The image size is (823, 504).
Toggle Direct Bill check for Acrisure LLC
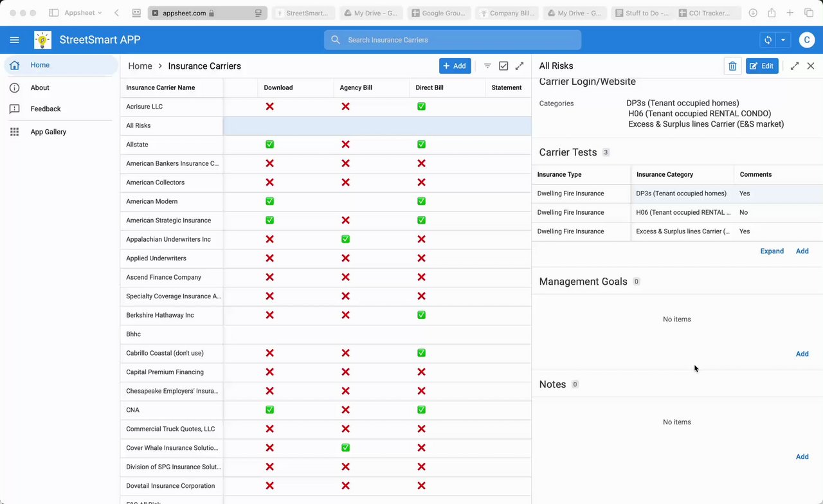tap(421, 107)
